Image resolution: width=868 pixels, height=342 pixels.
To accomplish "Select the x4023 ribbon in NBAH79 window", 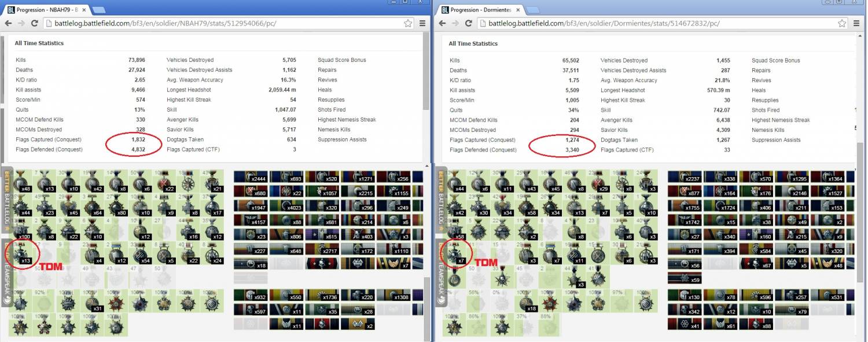I will 286,205.
